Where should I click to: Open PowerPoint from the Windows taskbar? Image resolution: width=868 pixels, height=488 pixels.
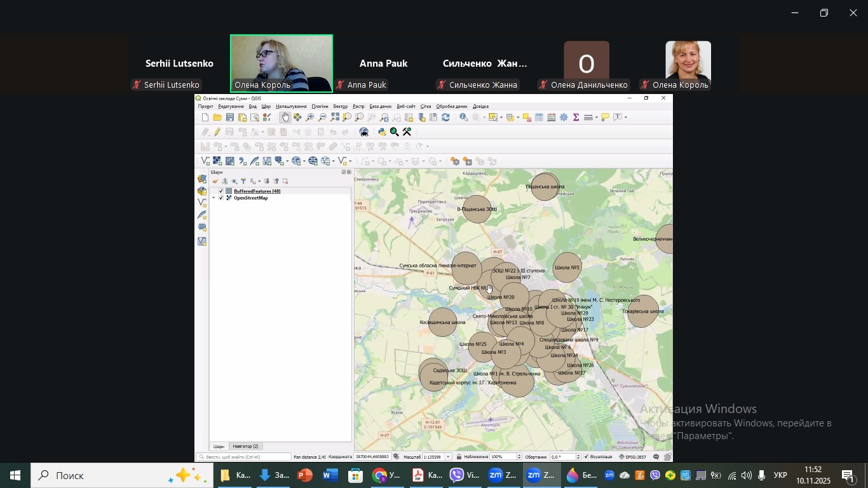305,475
